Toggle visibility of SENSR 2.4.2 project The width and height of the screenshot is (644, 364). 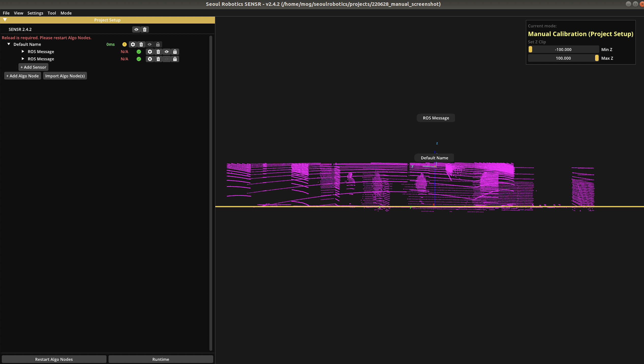136,29
